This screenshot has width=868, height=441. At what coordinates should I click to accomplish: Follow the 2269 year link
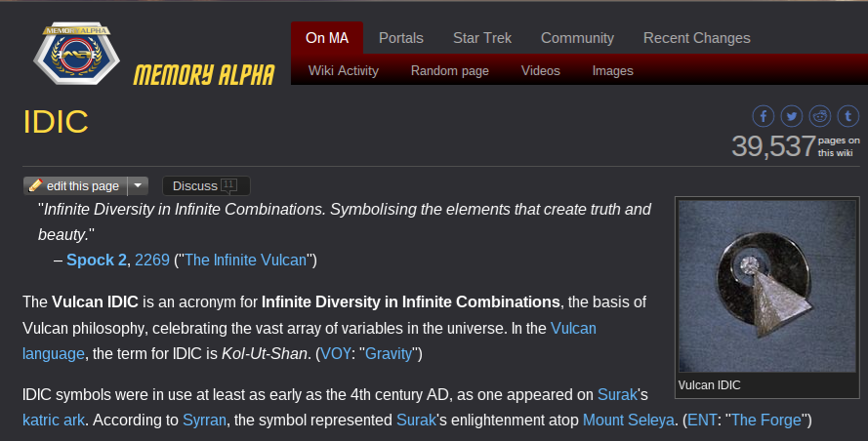(x=152, y=261)
